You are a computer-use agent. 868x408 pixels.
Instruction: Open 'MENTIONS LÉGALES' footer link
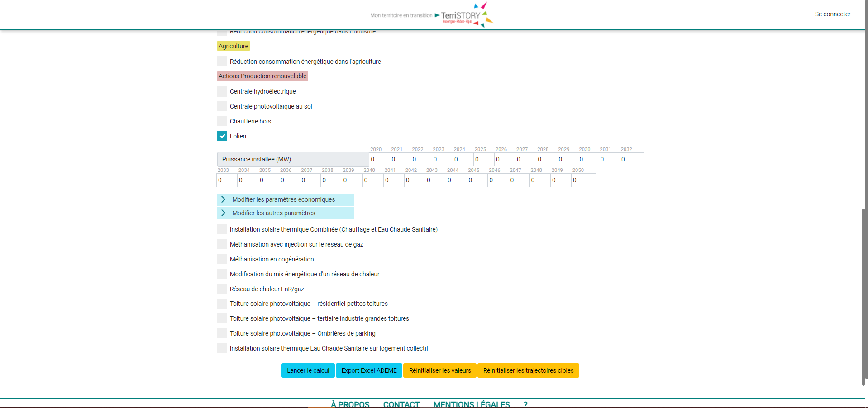click(472, 404)
